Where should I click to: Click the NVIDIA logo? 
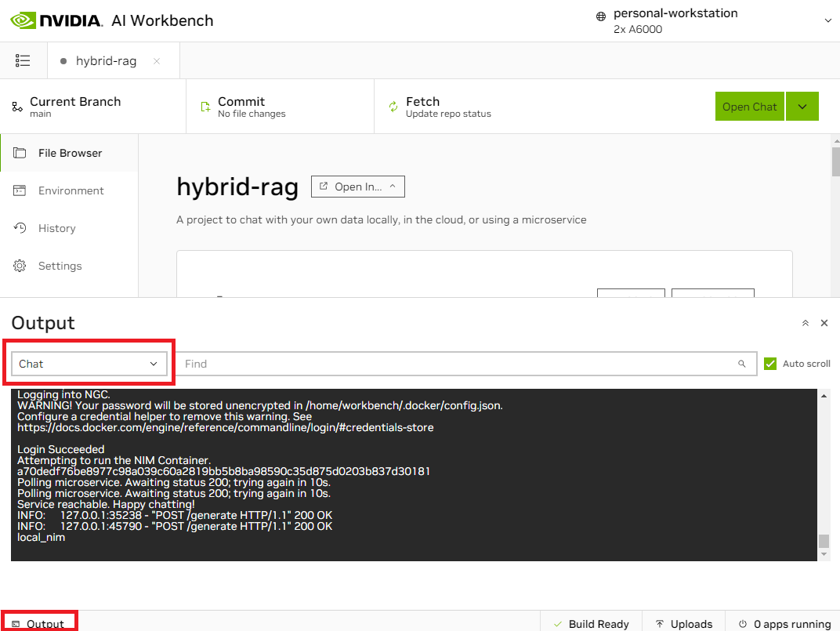tap(56, 20)
